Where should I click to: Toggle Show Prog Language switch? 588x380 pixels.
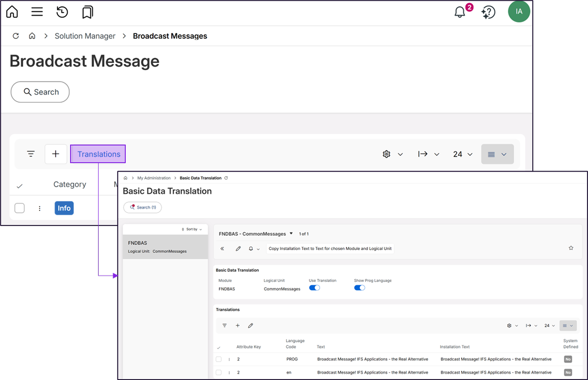tap(360, 288)
